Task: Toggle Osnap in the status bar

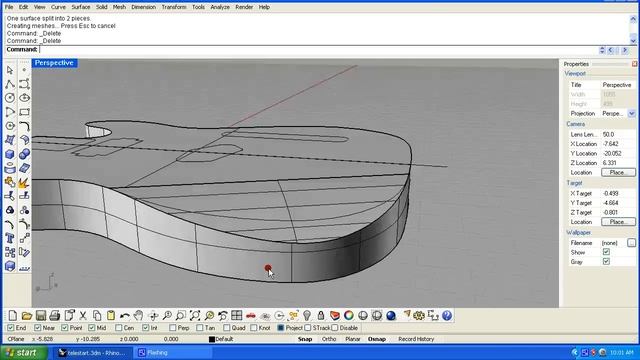Action: click(x=377, y=339)
